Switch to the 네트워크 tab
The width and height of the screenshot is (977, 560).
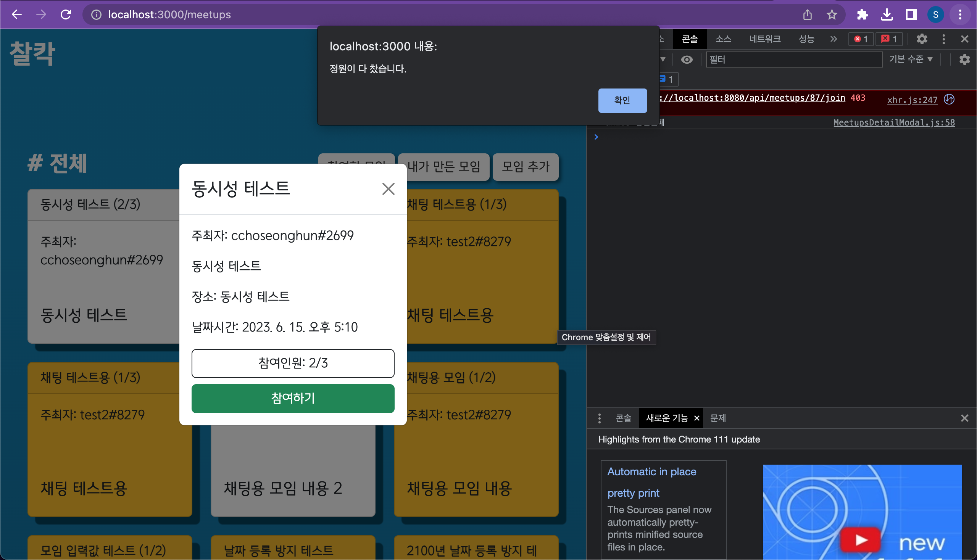(764, 39)
